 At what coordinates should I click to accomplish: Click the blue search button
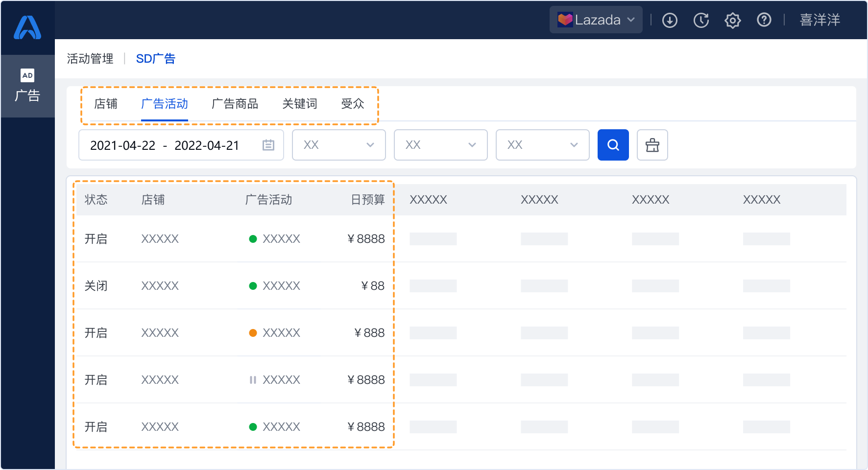[x=613, y=145]
